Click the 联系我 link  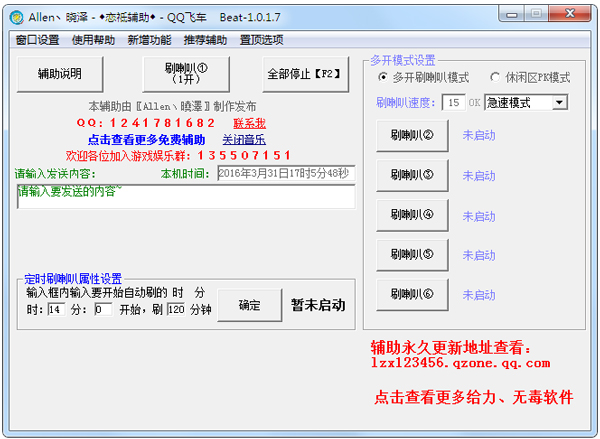(x=249, y=123)
